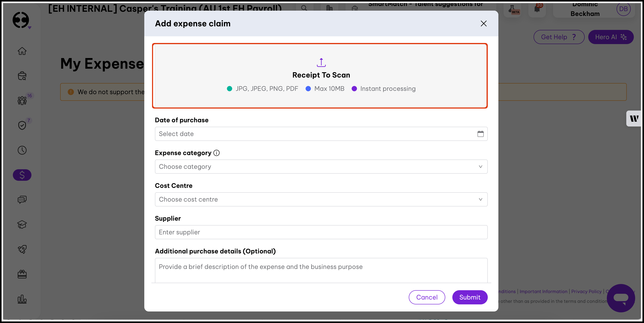
Task: Click the rocket icon in sidebar
Action: pos(22,249)
